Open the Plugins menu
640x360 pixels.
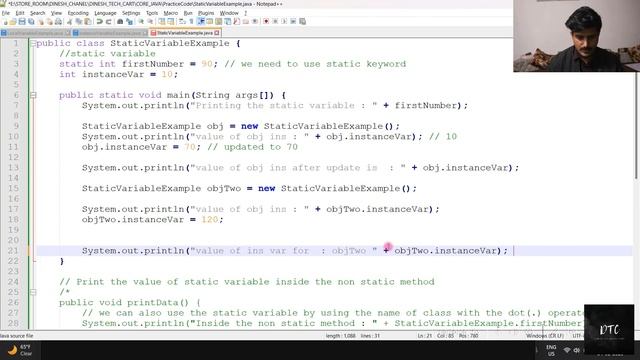(206, 13)
